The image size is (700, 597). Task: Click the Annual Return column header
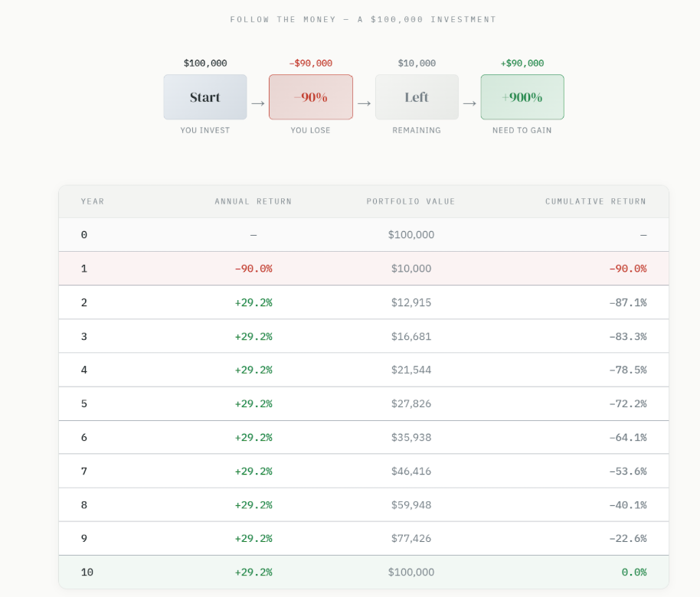[254, 201]
